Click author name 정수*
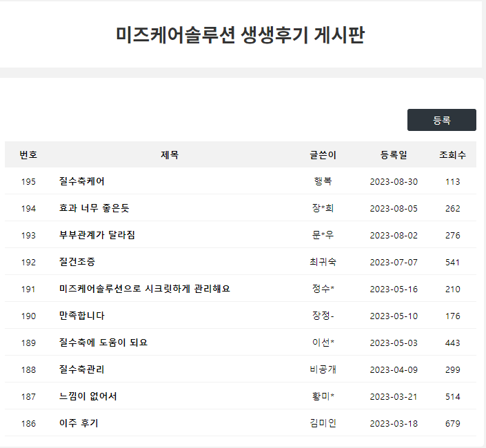486x448 pixels. click(323, 289)
